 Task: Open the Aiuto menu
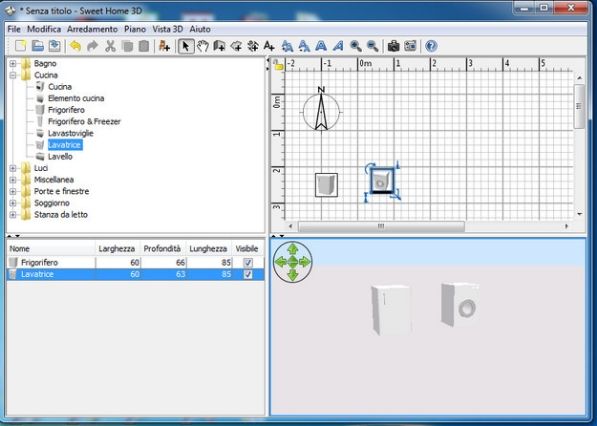pyautogui.click(x=200, y=29)
